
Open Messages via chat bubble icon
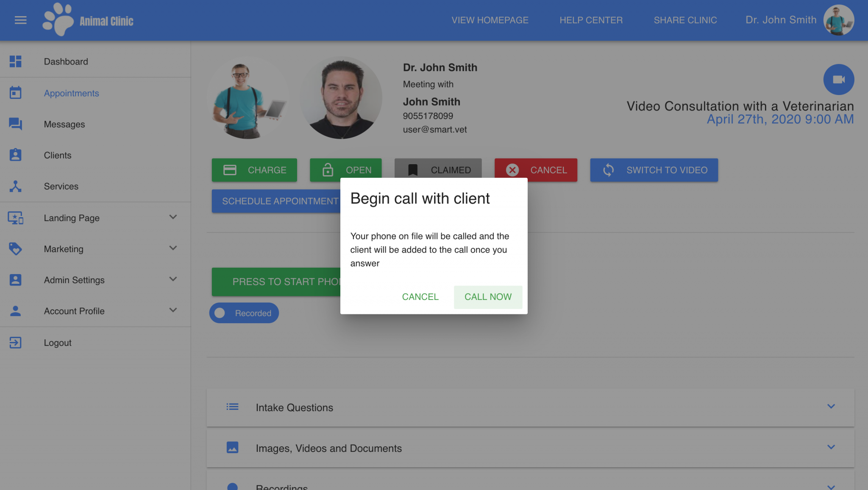[16, 124]
